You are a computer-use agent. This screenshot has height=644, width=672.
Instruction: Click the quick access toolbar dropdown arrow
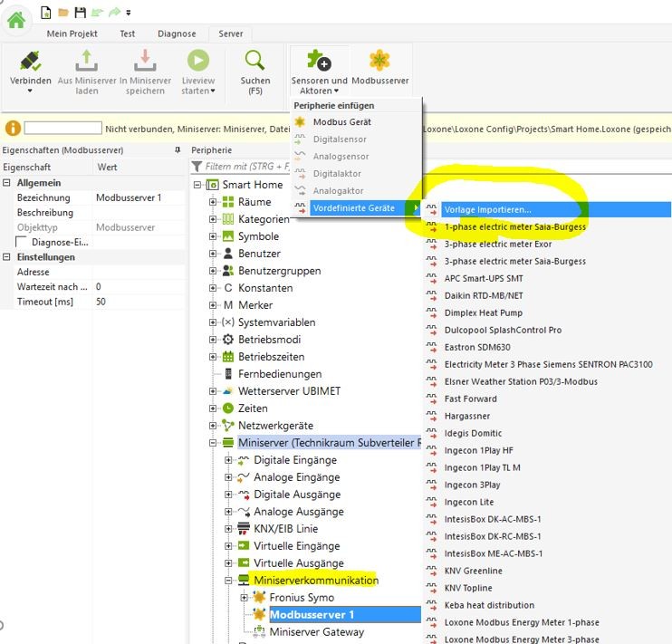[x=128, y=13]
